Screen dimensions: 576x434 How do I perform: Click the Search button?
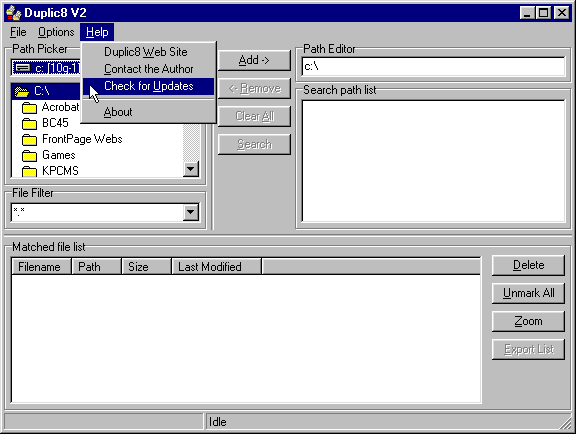tap(254, 144)
